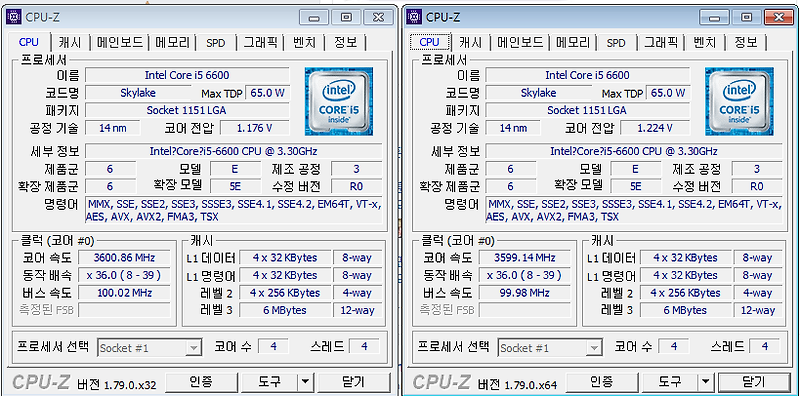Viewport: 800px width, 396px height.
Task: Click the 5E extended model value in left window
Action: coord(235,186)
